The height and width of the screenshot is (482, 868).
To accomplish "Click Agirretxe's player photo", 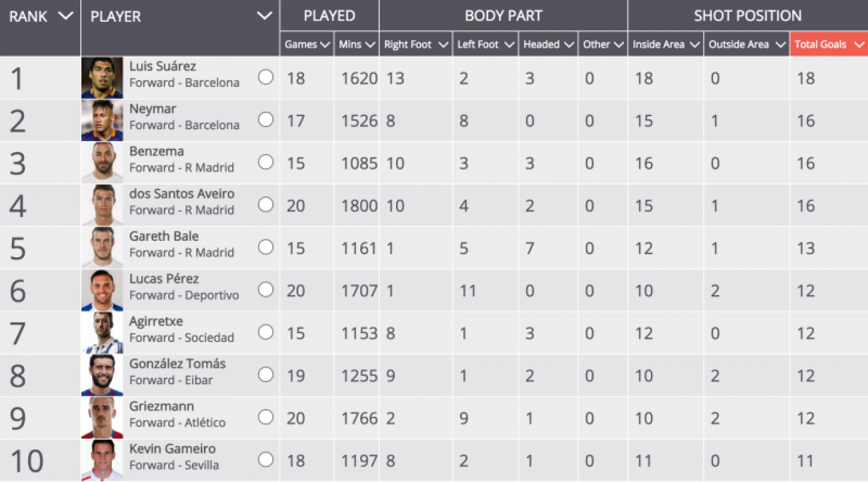I will click(x=102, y=333).
